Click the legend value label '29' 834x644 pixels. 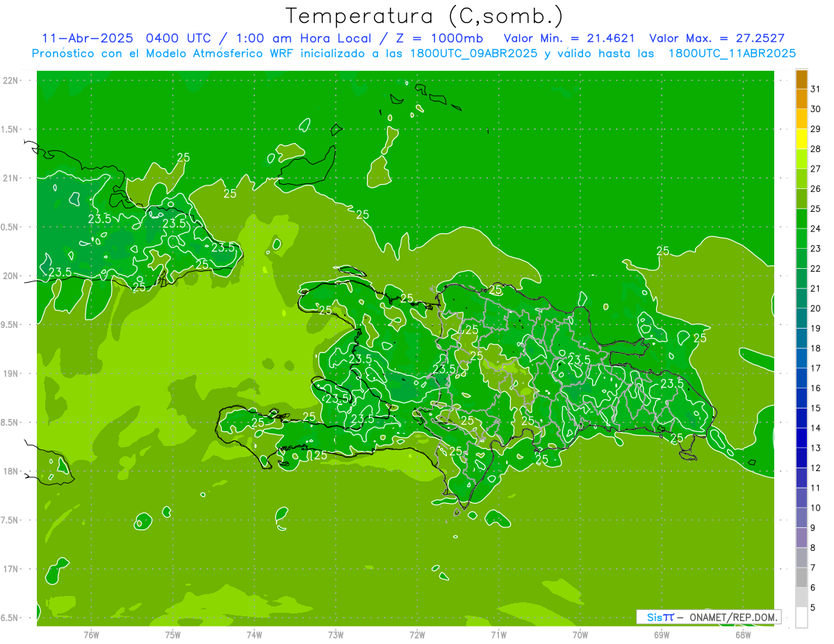(x=816, y=129)
